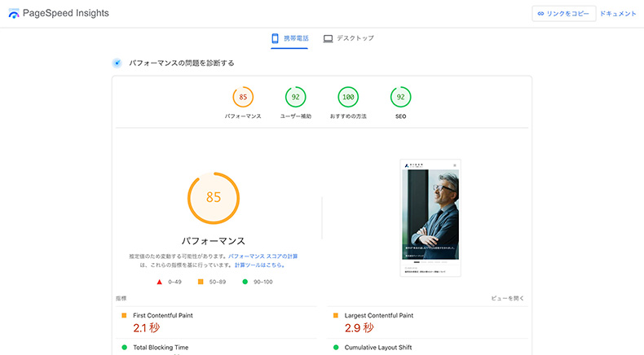Click the パフォーマンス heading under large gauge
The image size is (644, 355).
[x=214, y=241]
